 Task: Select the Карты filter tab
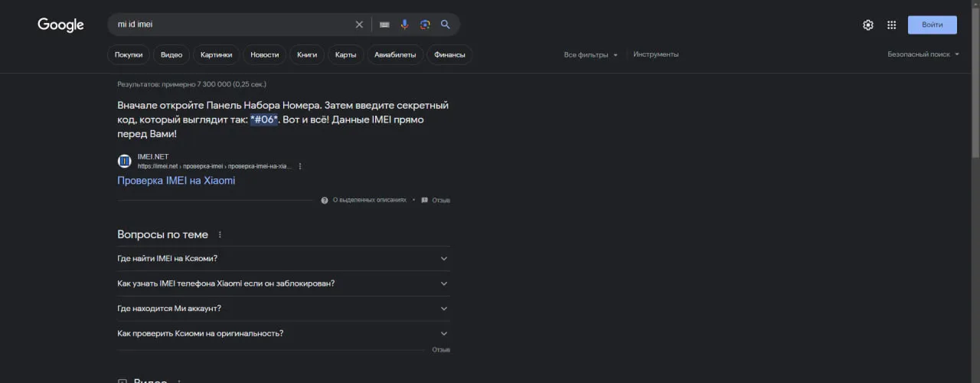pyautogui.click(x=345, y=54)
